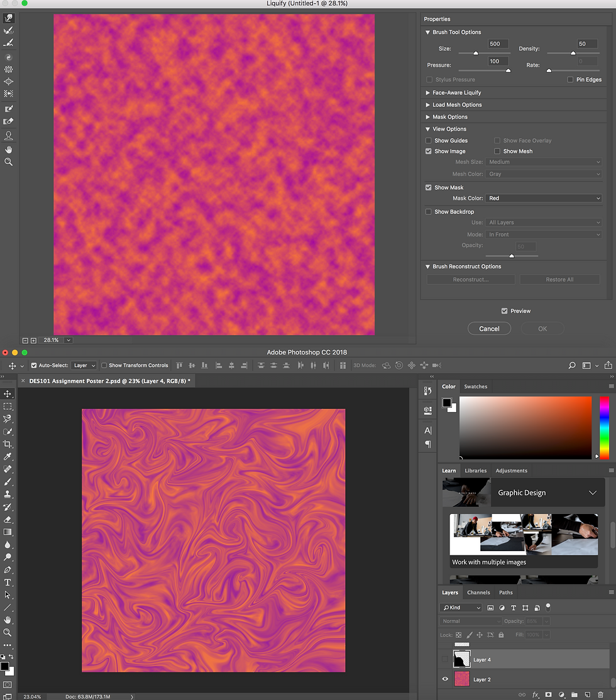Viewport: 616px width, 700px height.
Task: Switch to the Paths tab
Action: point(505,593)
